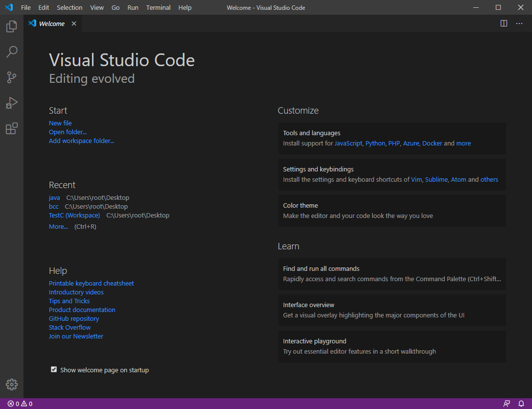Open the Extensions view icon
Screen dimensions: 532x409
pos(12,128)
